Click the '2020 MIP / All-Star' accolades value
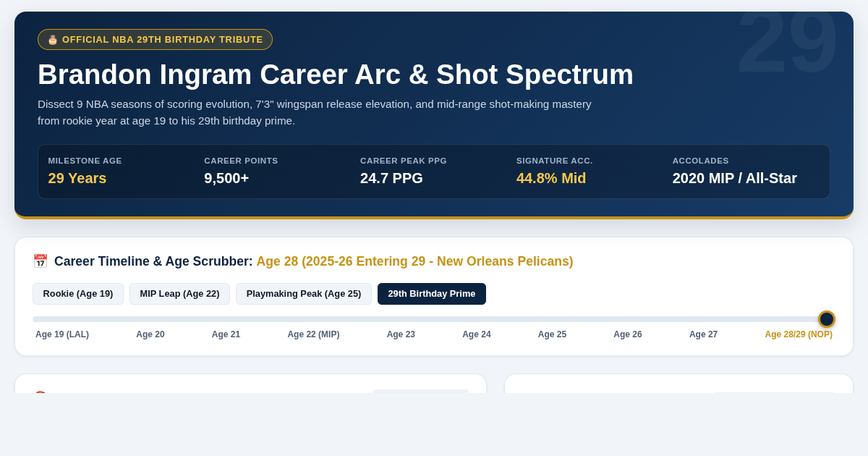The width and height of the screenshot is (868, 456). point(735,178)
